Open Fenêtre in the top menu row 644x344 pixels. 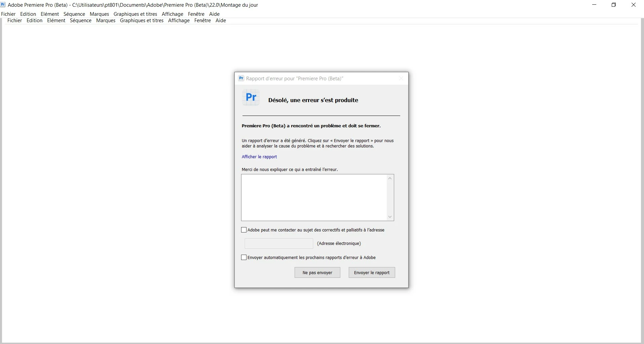pos(196,14)
